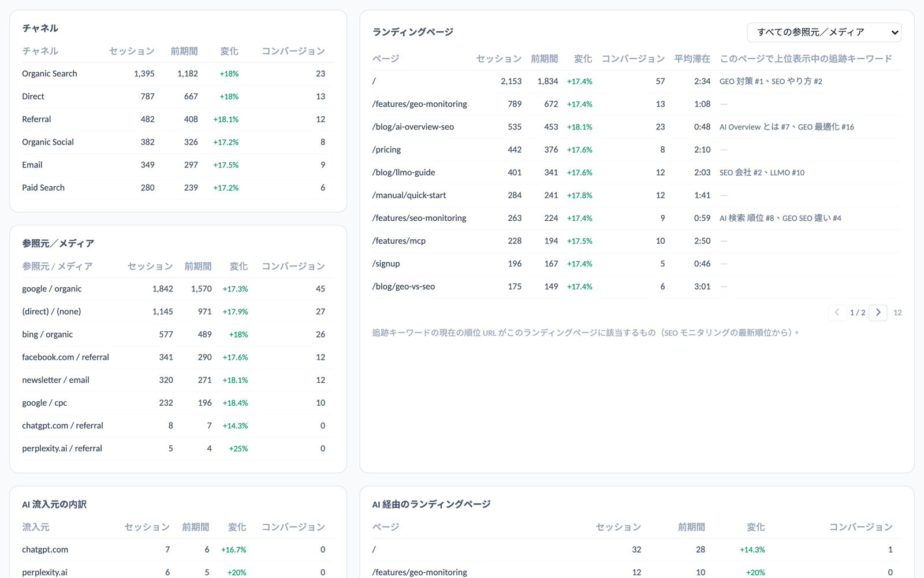Click Paid Search in channel table

click(x=43, y=188)
